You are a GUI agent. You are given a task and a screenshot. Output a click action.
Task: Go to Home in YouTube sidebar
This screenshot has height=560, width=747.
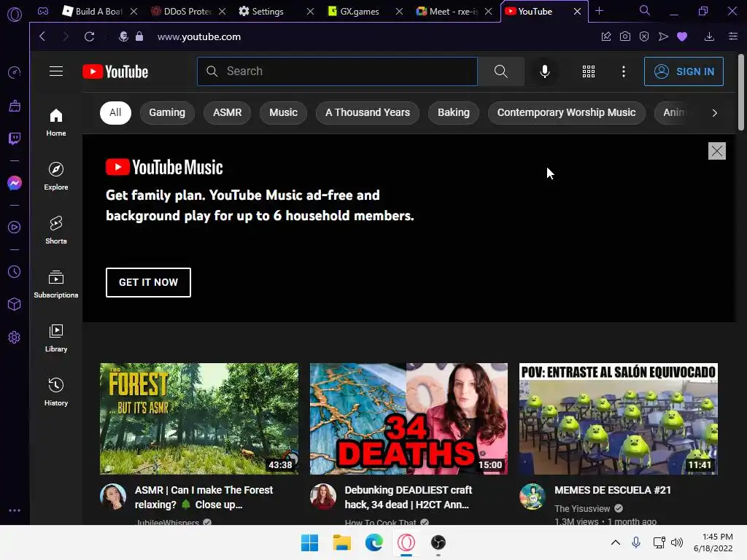point(56,122)
